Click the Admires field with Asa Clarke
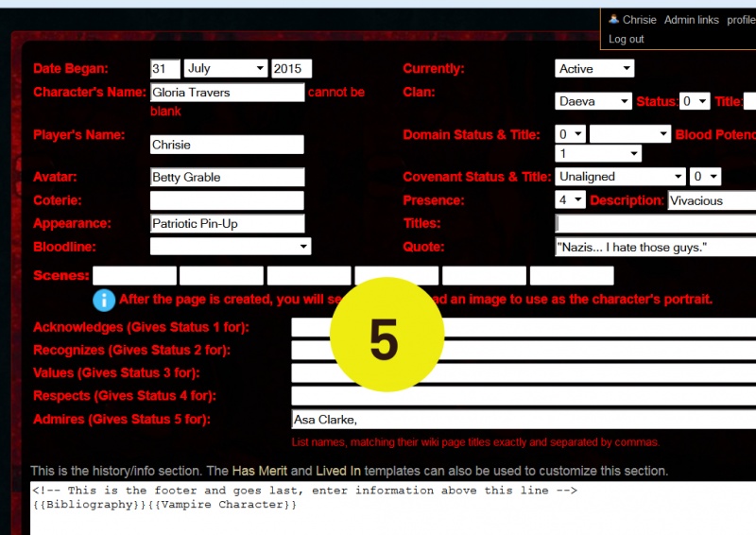The height and width of the screenshot is (535, 756). pyautogui.click(x=524, y=420)
